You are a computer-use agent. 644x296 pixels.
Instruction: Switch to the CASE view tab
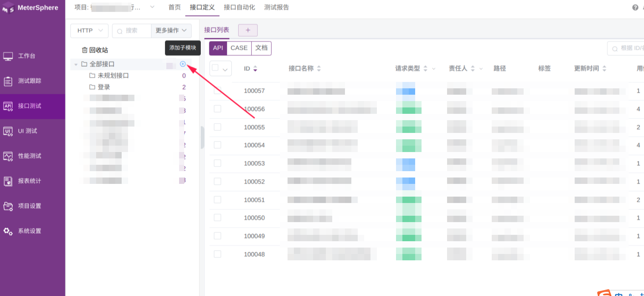coord(239,48)
